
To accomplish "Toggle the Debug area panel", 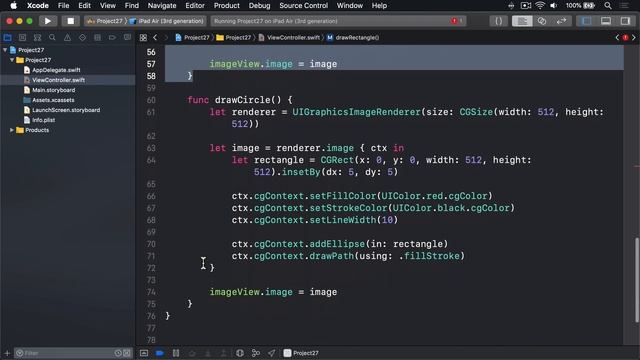I will click(x=606, y=21).
